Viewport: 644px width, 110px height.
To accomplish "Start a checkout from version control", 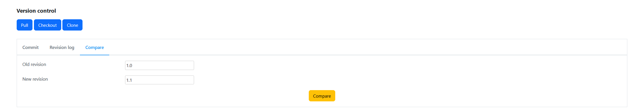I will (x=47, y=25).
